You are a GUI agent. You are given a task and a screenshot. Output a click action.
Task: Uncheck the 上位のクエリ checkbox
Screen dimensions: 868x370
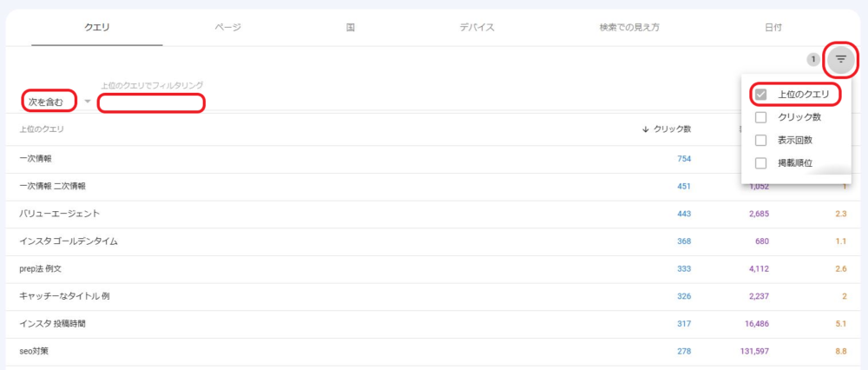(x=761, y=95)
